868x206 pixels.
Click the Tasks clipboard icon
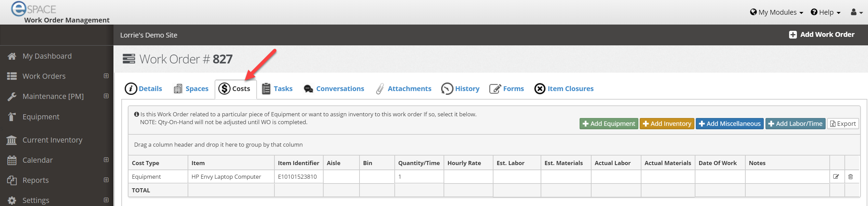pos(266,89)
